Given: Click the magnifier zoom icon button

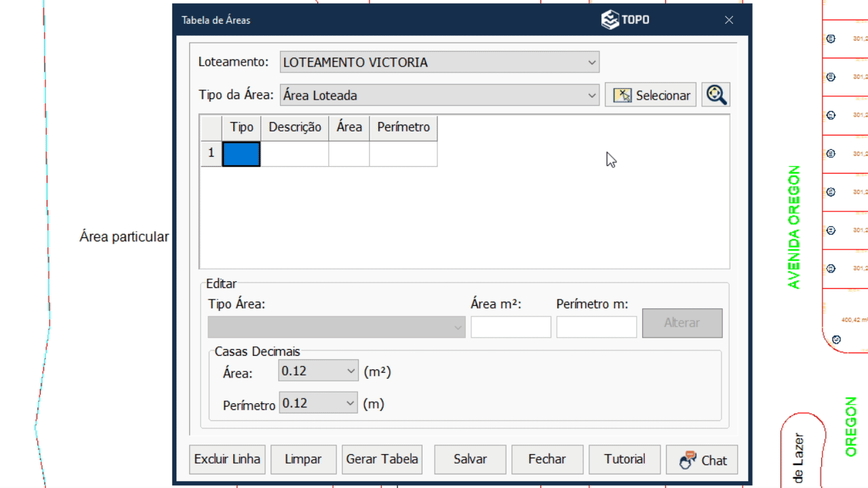Looking at the screenshot, I should pyautogui.click(x=715, y=95).
